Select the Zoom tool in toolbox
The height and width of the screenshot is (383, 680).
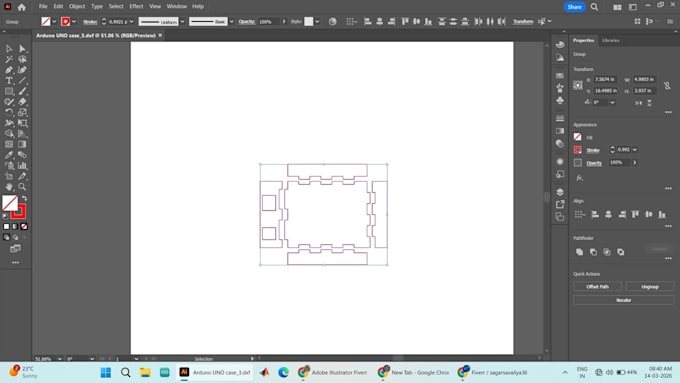click(x=23, y=187)
